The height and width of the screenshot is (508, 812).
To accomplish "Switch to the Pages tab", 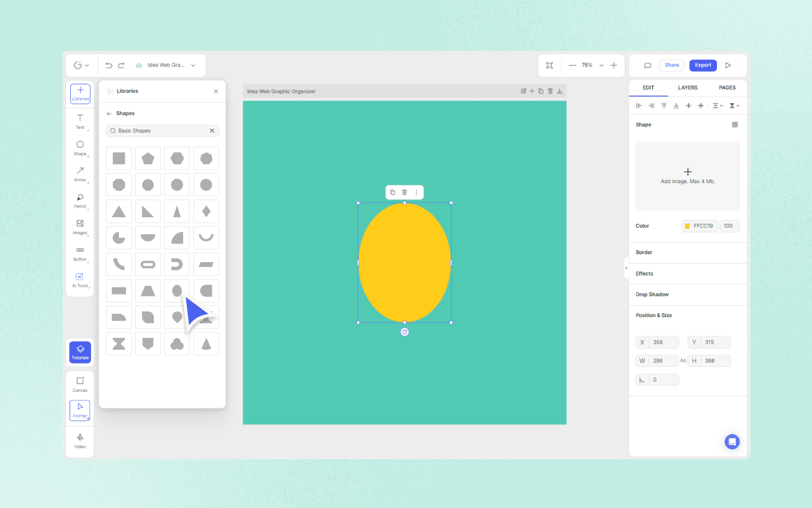I will point(727,88).
